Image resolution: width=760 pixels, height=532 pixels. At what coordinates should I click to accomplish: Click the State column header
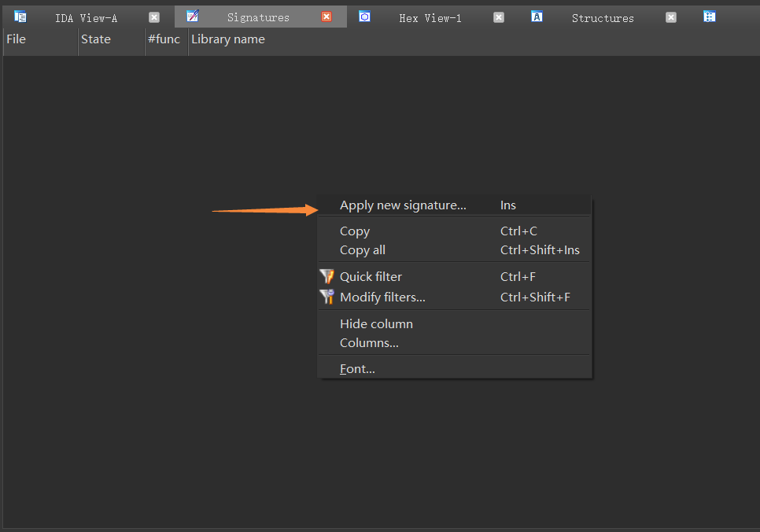[x=96, y=39]
